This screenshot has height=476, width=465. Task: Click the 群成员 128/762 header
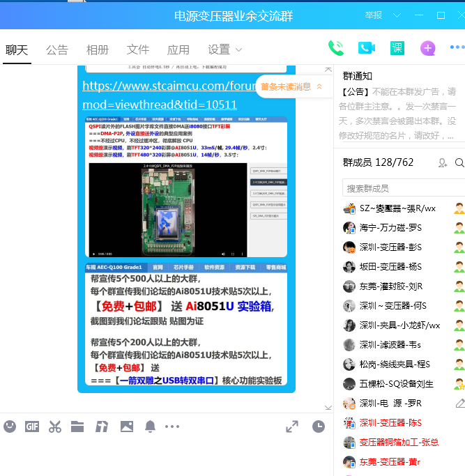[x=378, y=162]
